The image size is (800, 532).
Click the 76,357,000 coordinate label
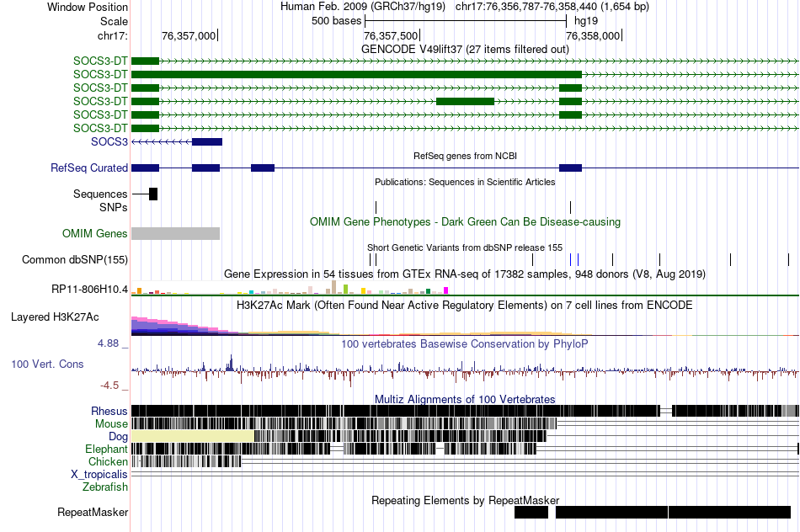189,35
